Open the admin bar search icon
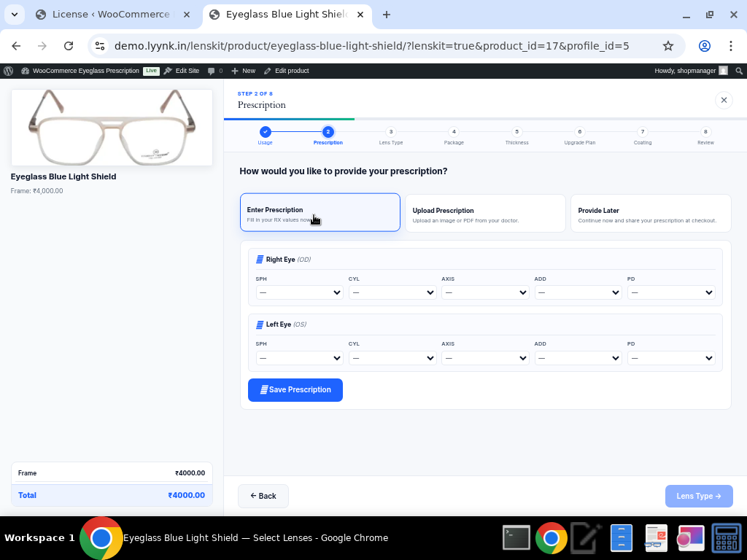 click(x=739, y=71)
